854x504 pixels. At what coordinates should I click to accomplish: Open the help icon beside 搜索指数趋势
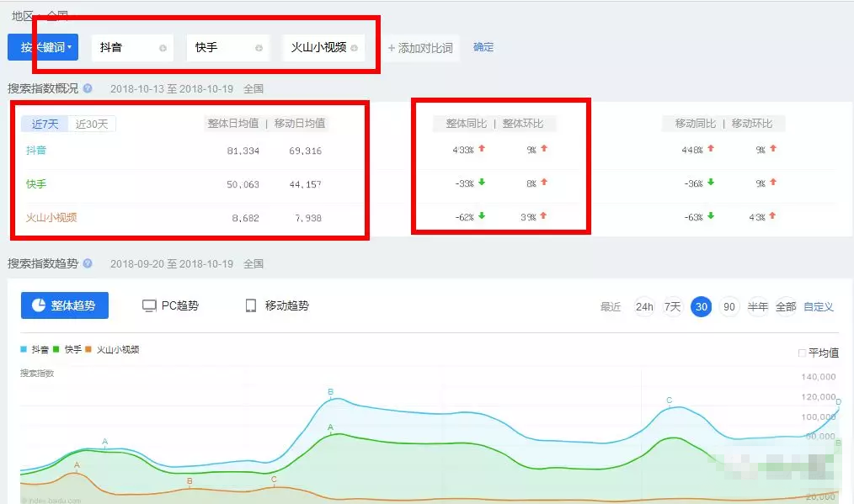pyautogui.click(x=88, y=263)
